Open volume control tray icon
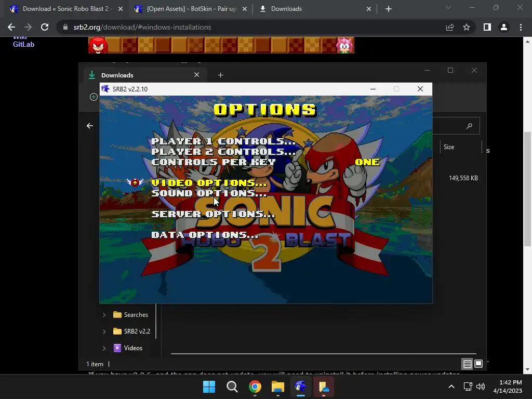Image resolution: width=532 pixels, height=399 pixels. point(481,387)
